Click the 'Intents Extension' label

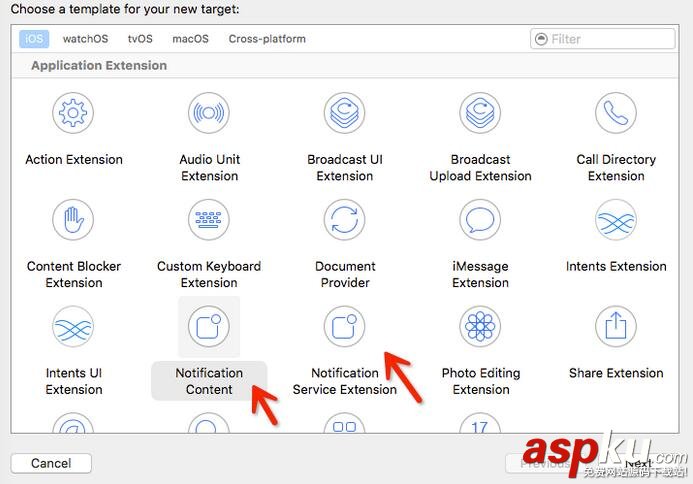coord(616,267)
